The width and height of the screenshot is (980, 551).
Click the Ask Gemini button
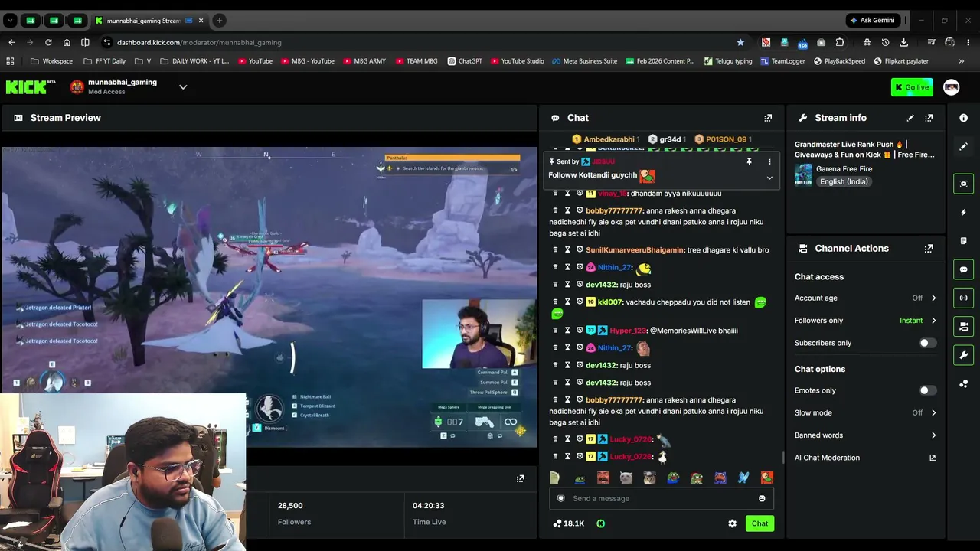pyautogui.click(x=871, y=21)
